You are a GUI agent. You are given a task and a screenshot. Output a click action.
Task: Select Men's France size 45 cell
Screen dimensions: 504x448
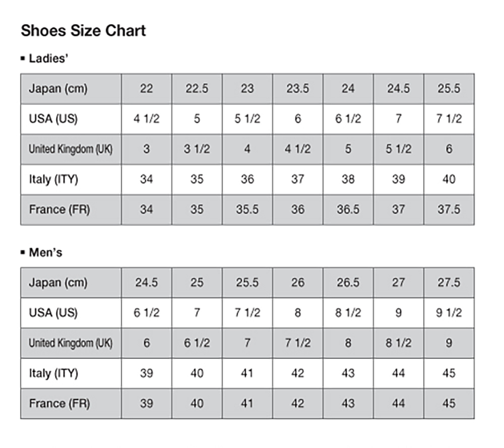click(x=449, y=404)
